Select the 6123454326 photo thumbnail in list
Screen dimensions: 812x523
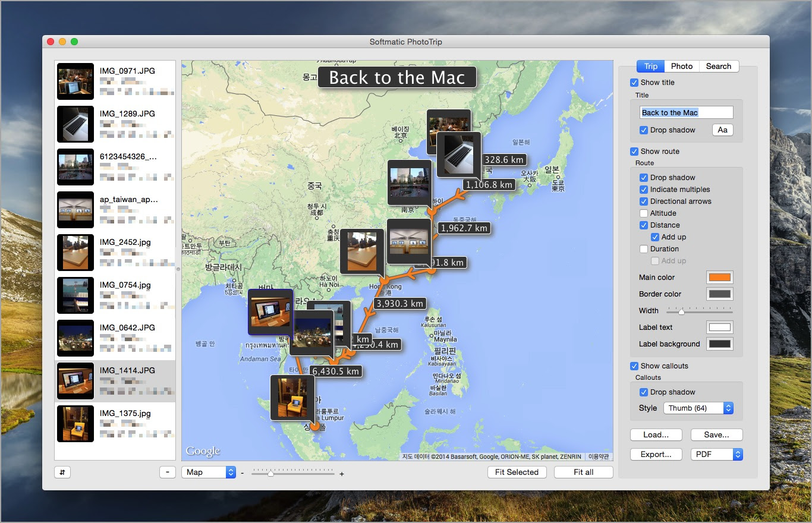(x=75, y=167)
